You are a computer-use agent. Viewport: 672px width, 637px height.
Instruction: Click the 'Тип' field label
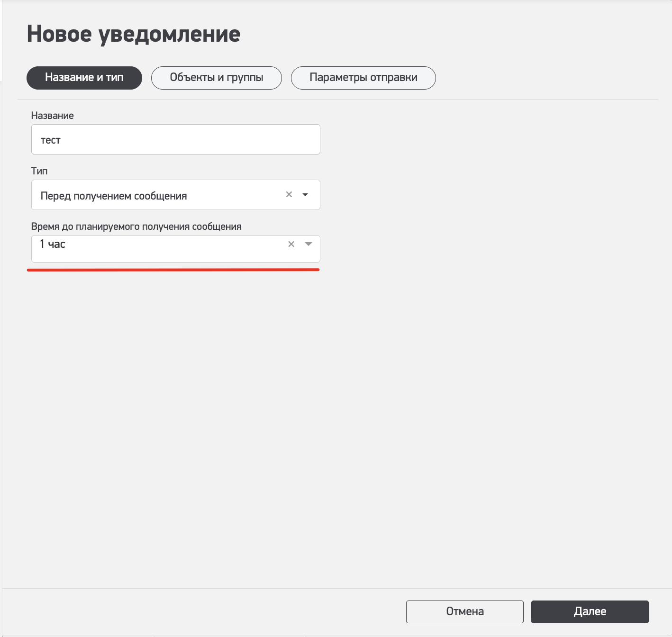pyautogui.click(x=39, y=171)
